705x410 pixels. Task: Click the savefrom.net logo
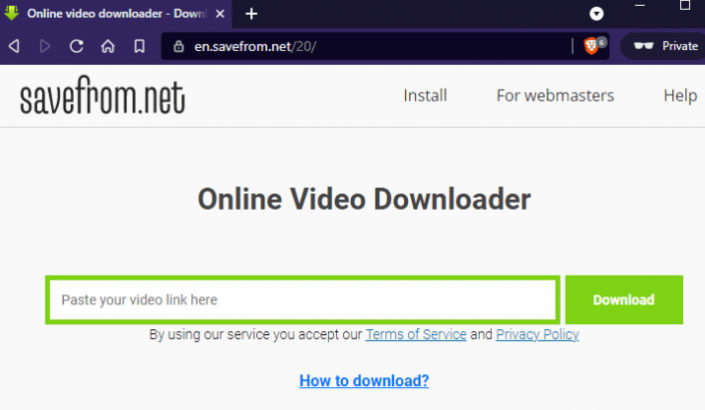click(x=103, y=95)
